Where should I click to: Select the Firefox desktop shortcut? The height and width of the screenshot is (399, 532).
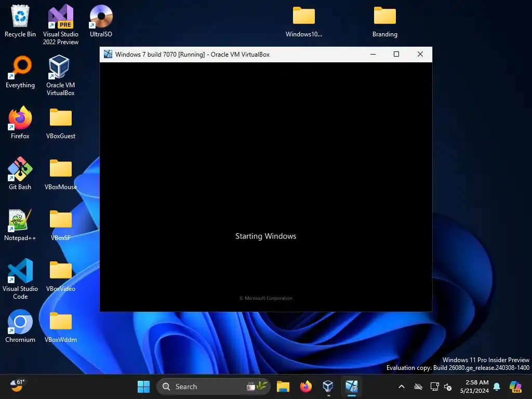coord(20,123)
